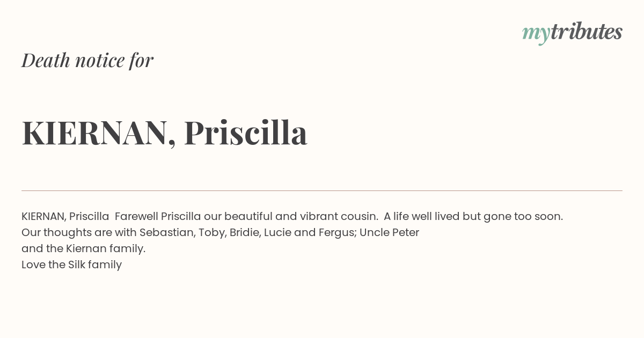The width and height of the screenshot is (644, 338).
Task: Click the horizontal divider line under the title
Action: (322, 190)
